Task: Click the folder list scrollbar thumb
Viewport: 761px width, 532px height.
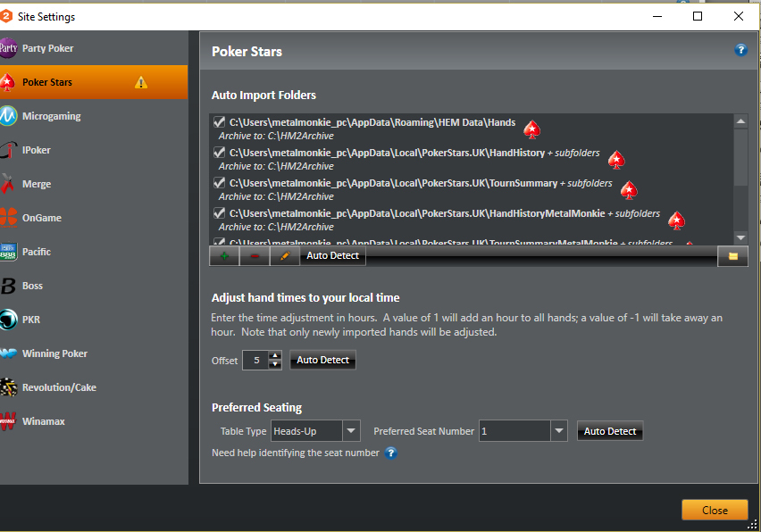Action: (x=740, y=158)
